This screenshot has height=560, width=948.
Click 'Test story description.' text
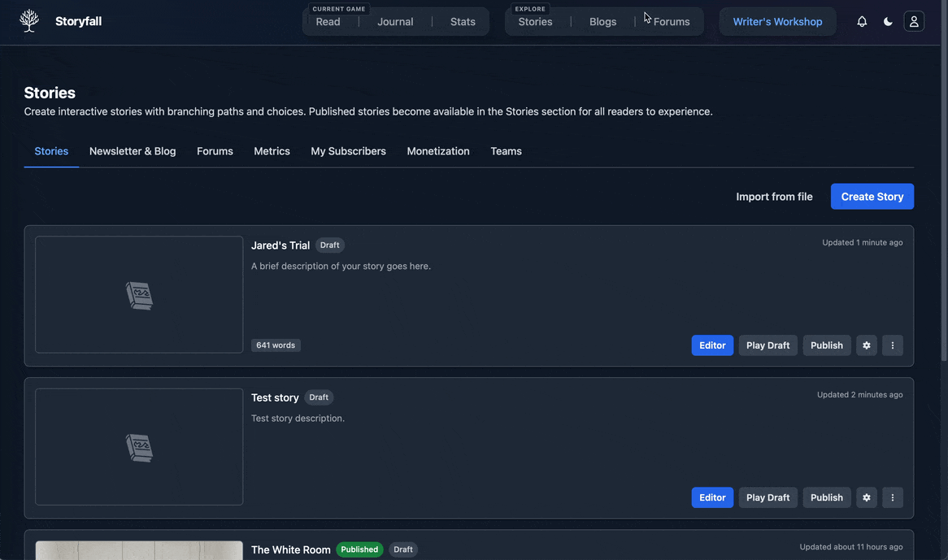point(298,418)
